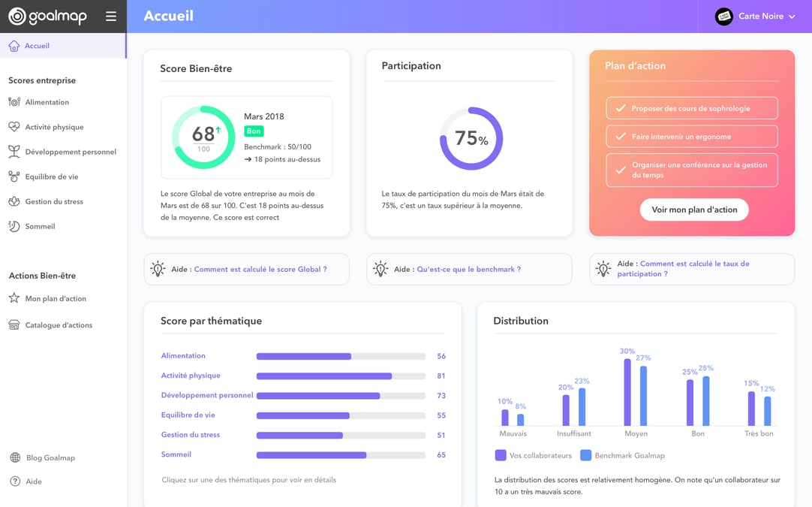Click the Aide question mark icon
This screenshot has width=812, height=507.
point(16,481)
